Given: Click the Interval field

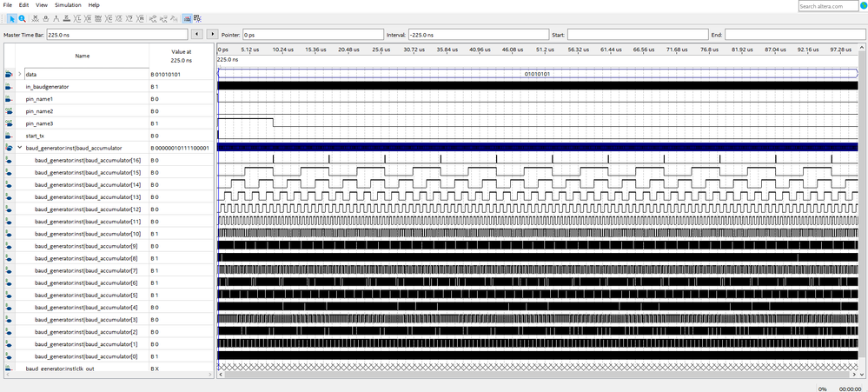Looking at the screenshot, I should tap(479, 34).
